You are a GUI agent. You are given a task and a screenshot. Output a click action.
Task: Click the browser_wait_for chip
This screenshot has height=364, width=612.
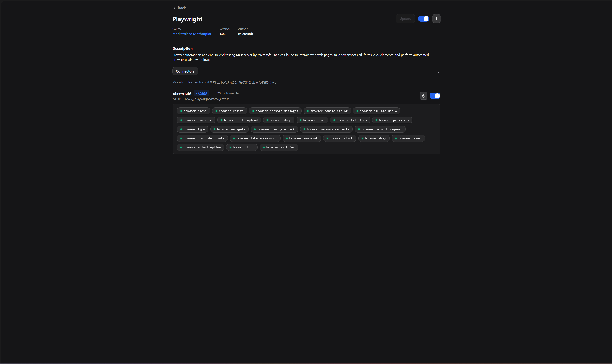[279, 147]
